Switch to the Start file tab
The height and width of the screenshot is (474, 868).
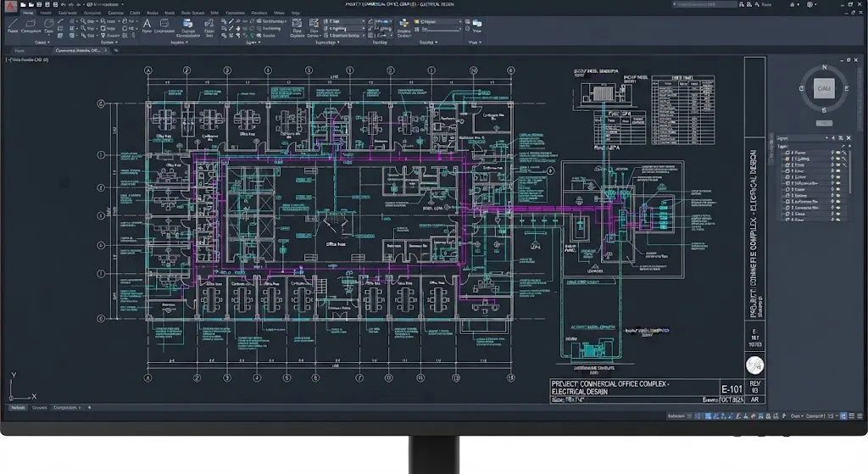(19, 50)
